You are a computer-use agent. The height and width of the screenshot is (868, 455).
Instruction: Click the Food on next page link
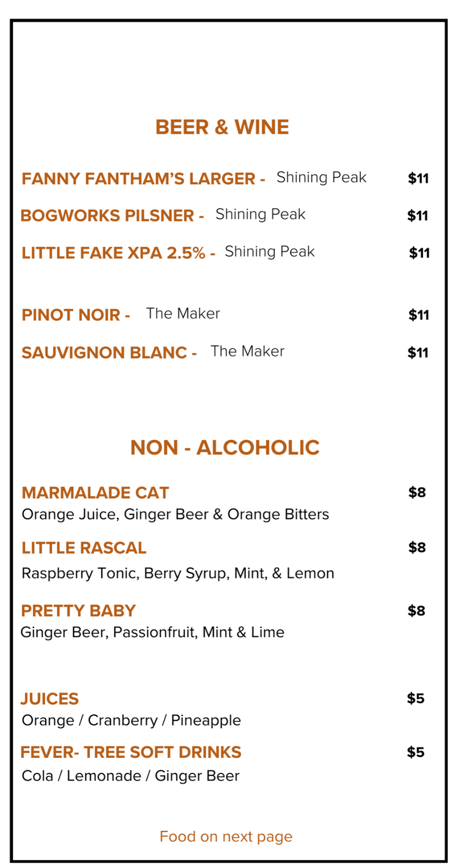tap(226, 836)
